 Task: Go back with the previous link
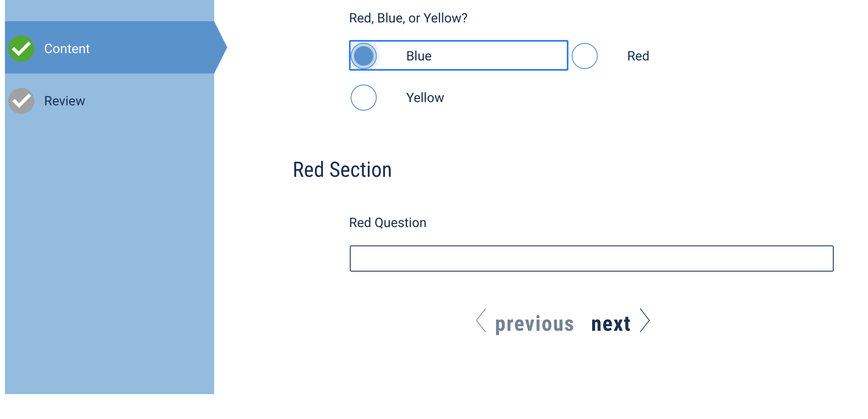pyautogui.click(x=535, y=325)
